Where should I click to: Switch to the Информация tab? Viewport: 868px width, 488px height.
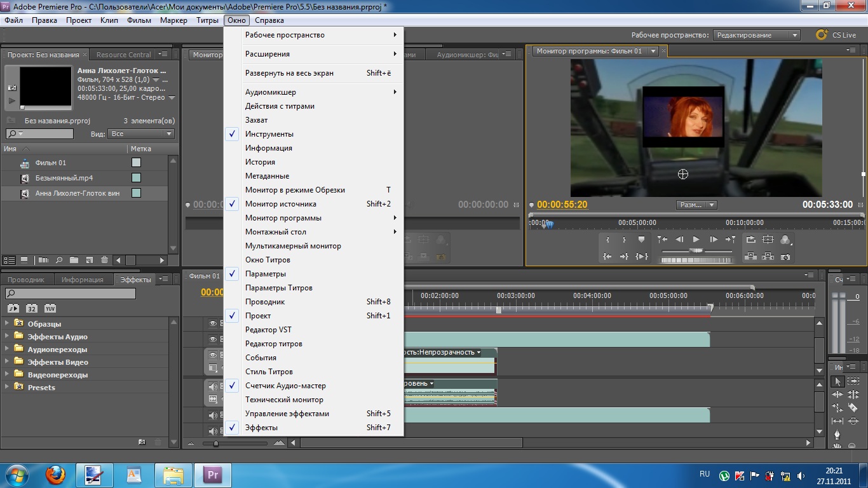pos(82,280)
